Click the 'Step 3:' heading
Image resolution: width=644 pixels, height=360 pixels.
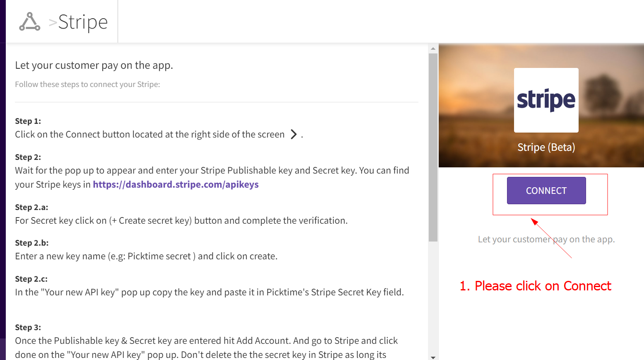coord(28,327)
